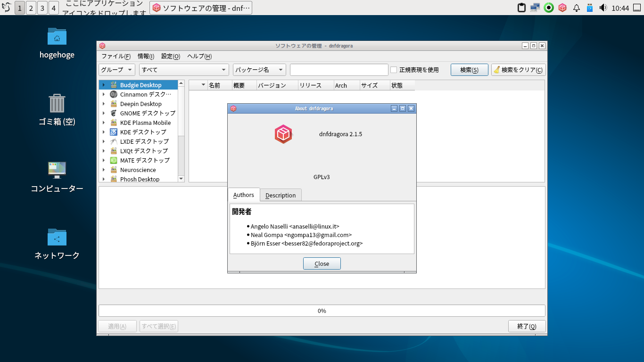Viewport: 644px width, 362px height.
Task: Open the ネットワーク folder icon
Action: pyautogui.click(x=57, y=237)
